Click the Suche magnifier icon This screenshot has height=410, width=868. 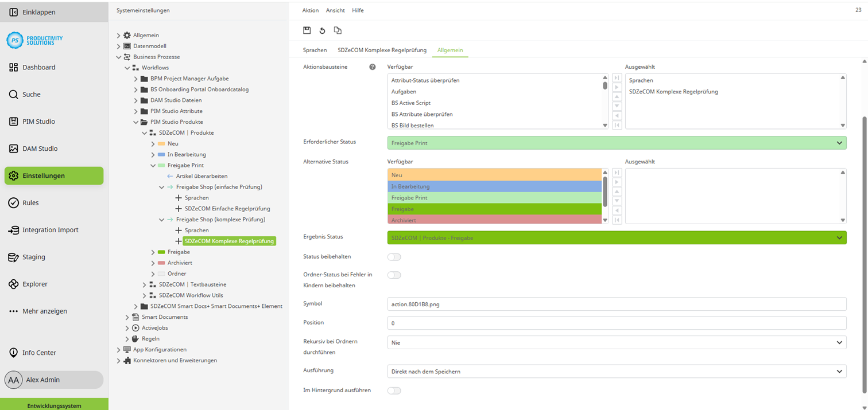click(x=14, y=94)
